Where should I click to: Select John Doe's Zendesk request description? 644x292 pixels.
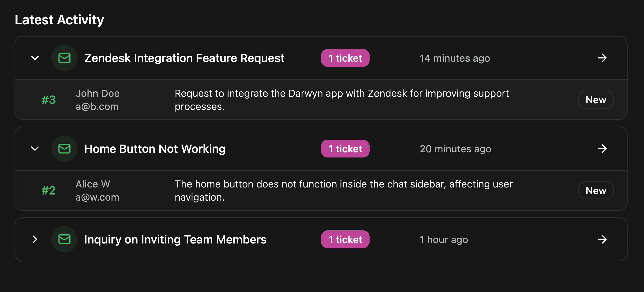pos(341,100)
